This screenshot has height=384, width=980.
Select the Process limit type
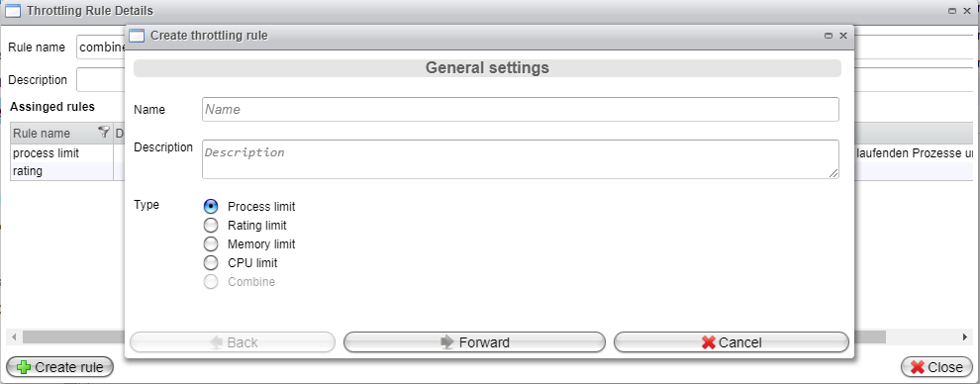click(x=211, y=207)
